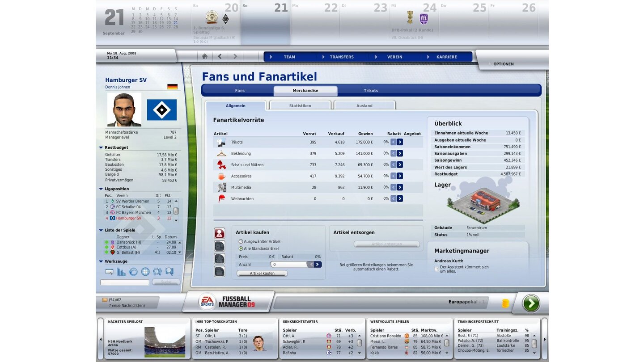Select the Allgemein sub-tab
This screenshot has height=362, width=644.
[x=236, y=105]
